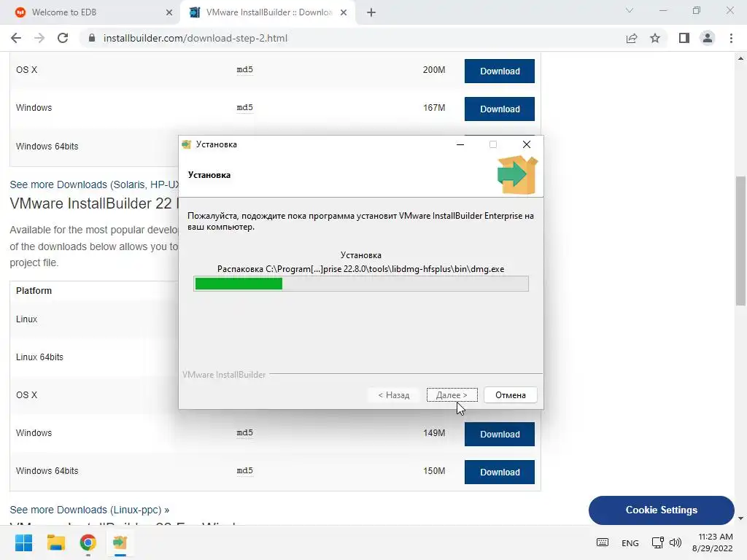Go back to the previous page in Chrome
The height and width of the screenshot is (560, 747).
16,38
